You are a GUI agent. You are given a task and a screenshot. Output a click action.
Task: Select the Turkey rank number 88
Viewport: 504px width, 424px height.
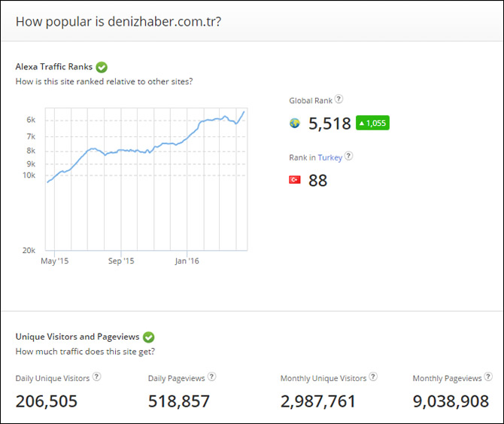click(317, 181)
